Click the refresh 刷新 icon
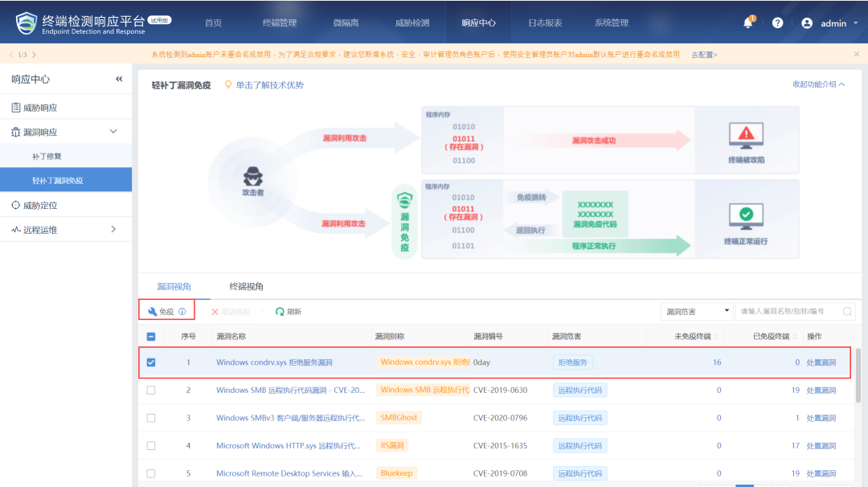The height and width of the screenshot is (487, 868). click(x=280, y=312)
